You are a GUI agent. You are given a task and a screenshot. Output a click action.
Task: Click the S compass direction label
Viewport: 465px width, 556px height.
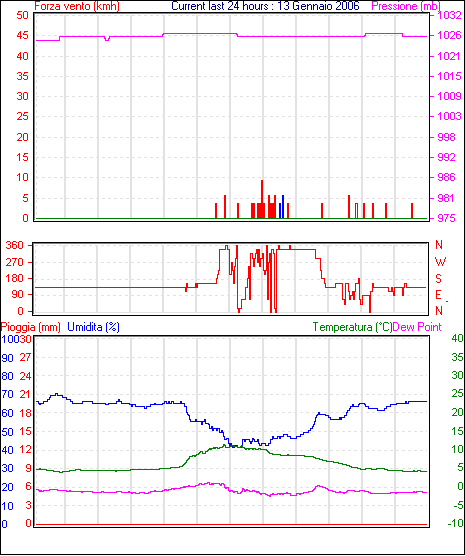click(x=438, y=279)
